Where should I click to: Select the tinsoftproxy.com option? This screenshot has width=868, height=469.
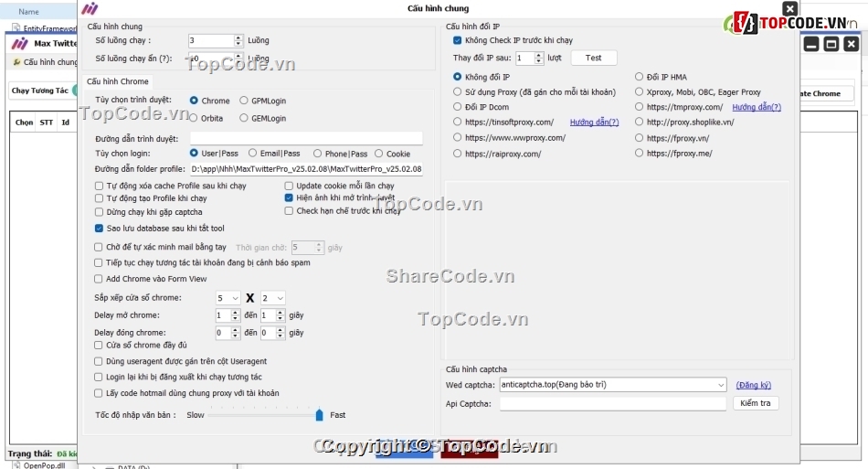[x=457, y=122]
